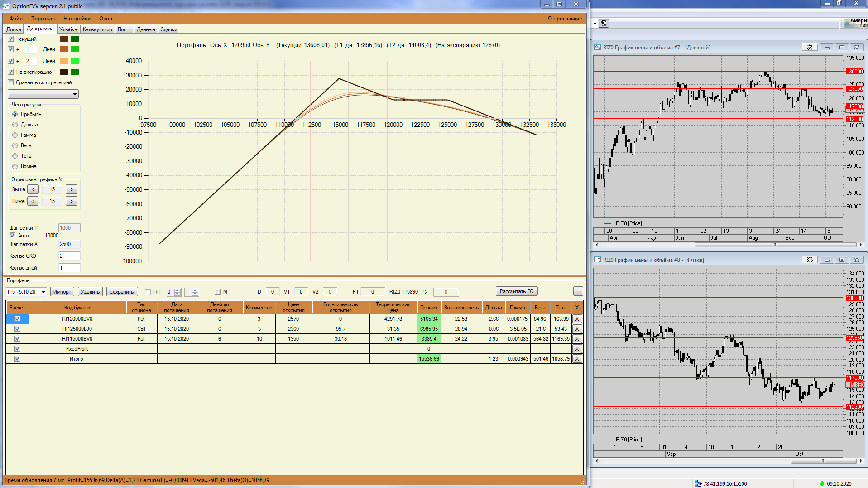Delete row RI120000BV0 with its X button

[x=577, y=319]
